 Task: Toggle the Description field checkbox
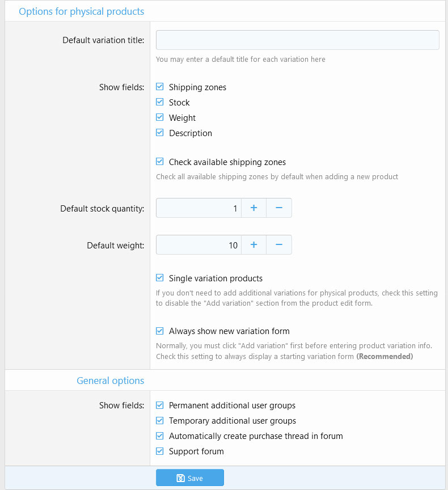click(160, 133)
